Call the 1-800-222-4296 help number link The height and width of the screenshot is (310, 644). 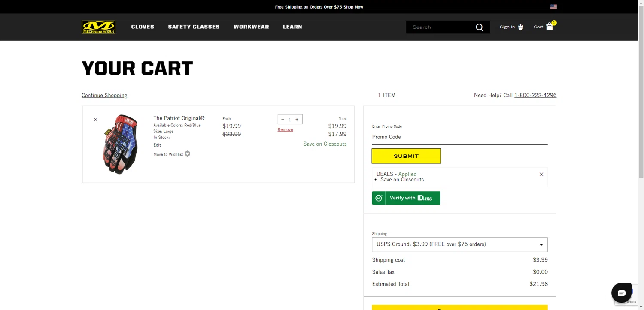tap(535, 95)
